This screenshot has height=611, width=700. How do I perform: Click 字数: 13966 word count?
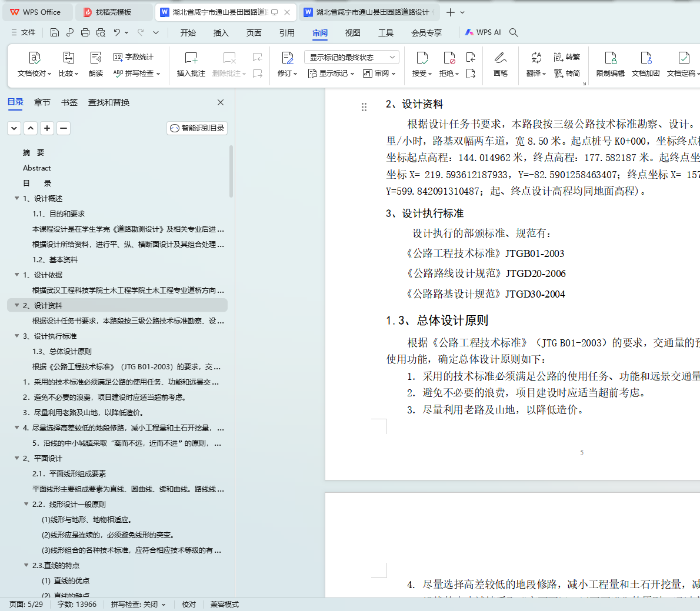tap(77, 604)
